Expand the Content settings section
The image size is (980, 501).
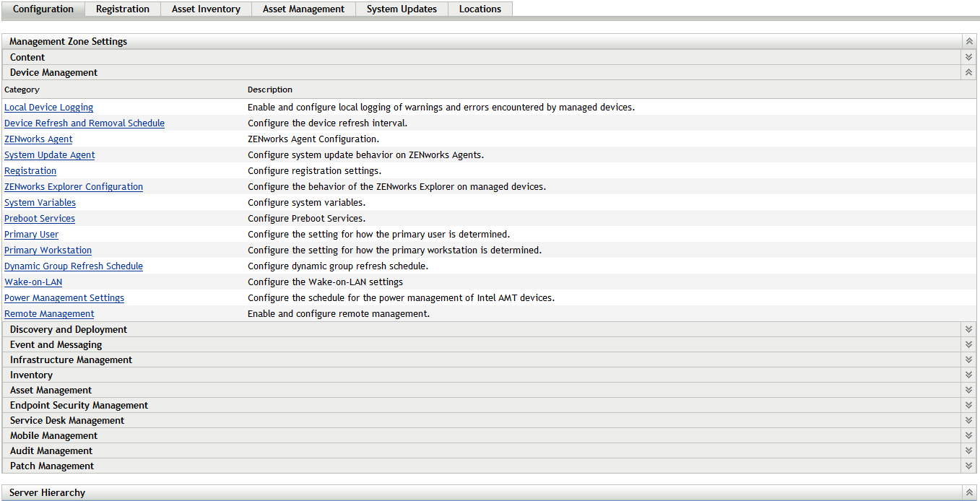tap(968, 56)
